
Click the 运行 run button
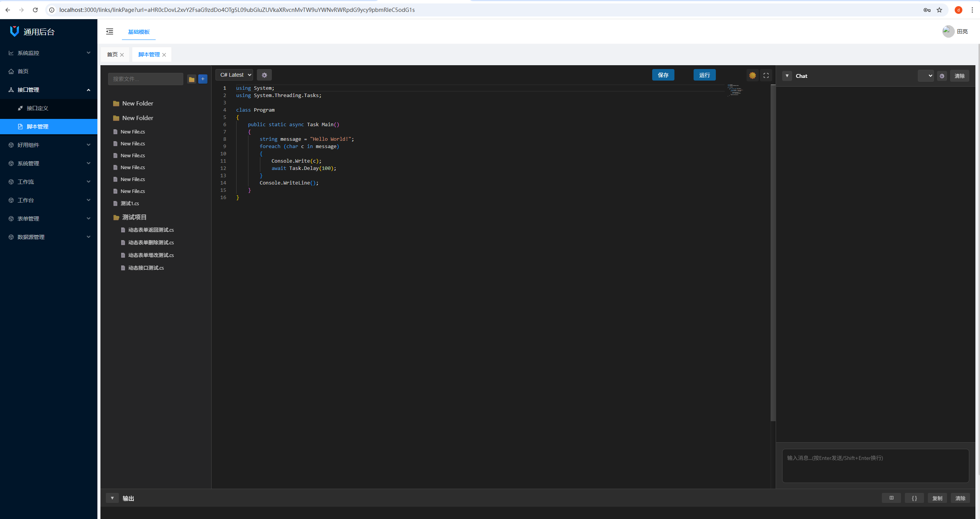click(704, 75)
